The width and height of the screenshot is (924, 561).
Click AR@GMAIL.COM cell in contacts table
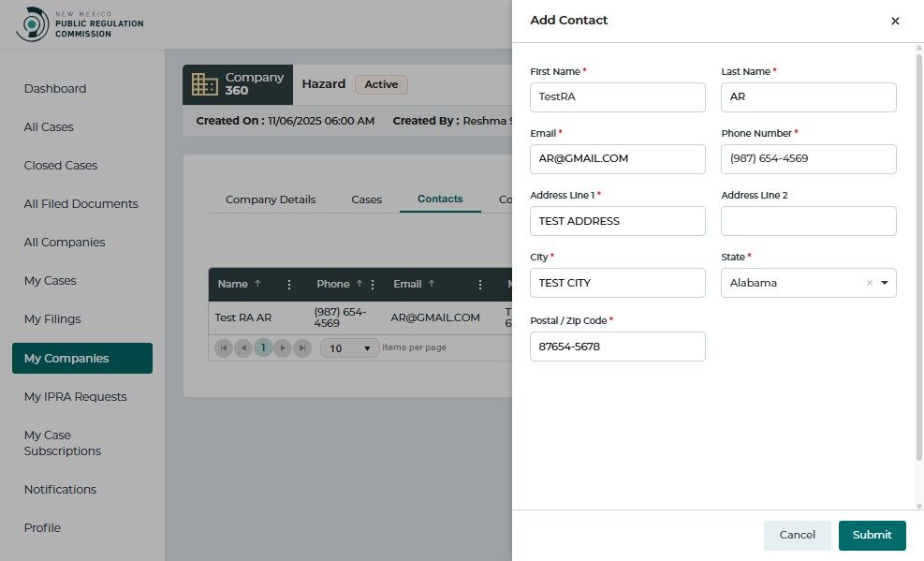click(435, 317)
